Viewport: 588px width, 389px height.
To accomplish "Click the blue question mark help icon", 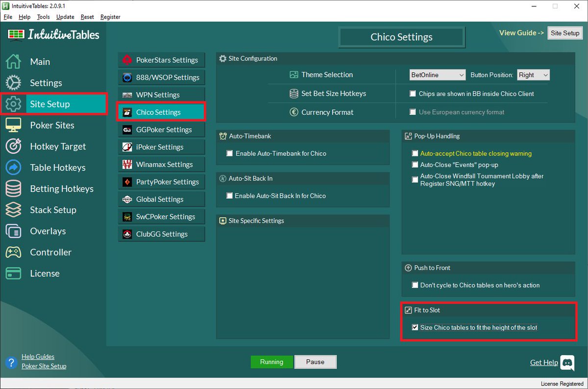I will coord(11,363).
